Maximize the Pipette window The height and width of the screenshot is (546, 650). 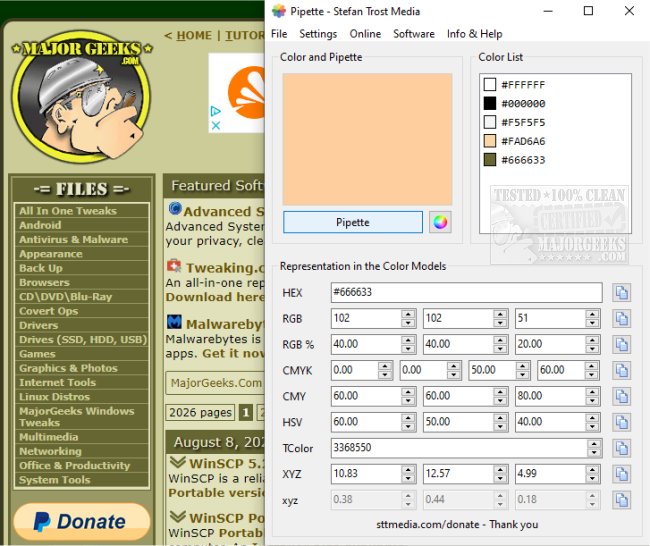click(x=588, y=11)
